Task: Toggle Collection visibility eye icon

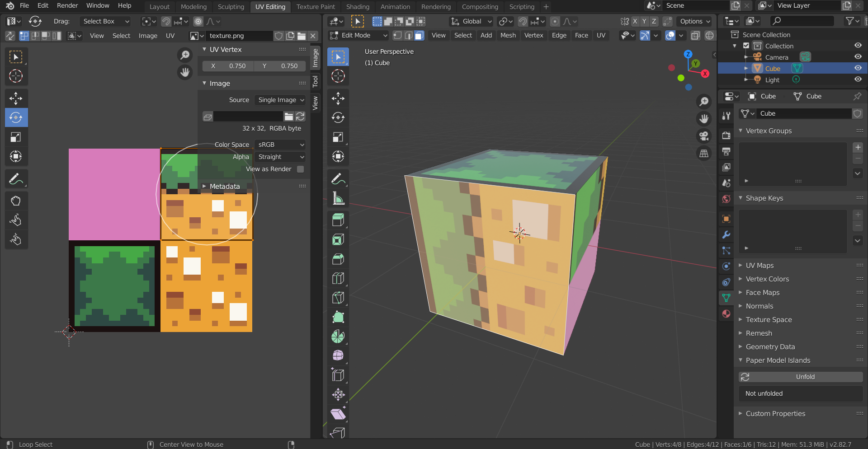Action: pos(858,46)
